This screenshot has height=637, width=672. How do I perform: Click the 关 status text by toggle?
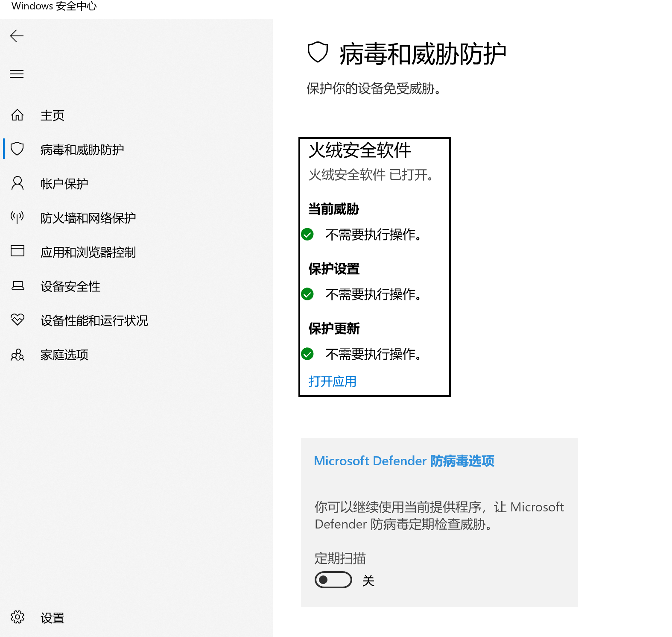[x=368, y=581]
